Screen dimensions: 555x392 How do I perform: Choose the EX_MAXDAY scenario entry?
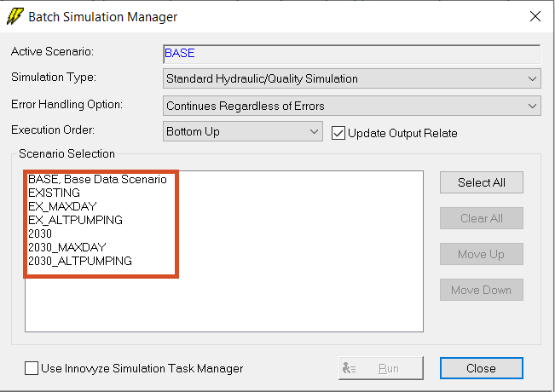coord(62,206)
